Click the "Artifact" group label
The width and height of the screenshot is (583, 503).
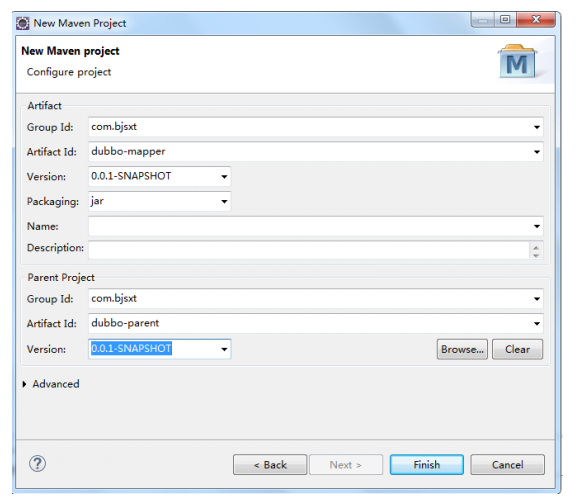click(44, 106)
